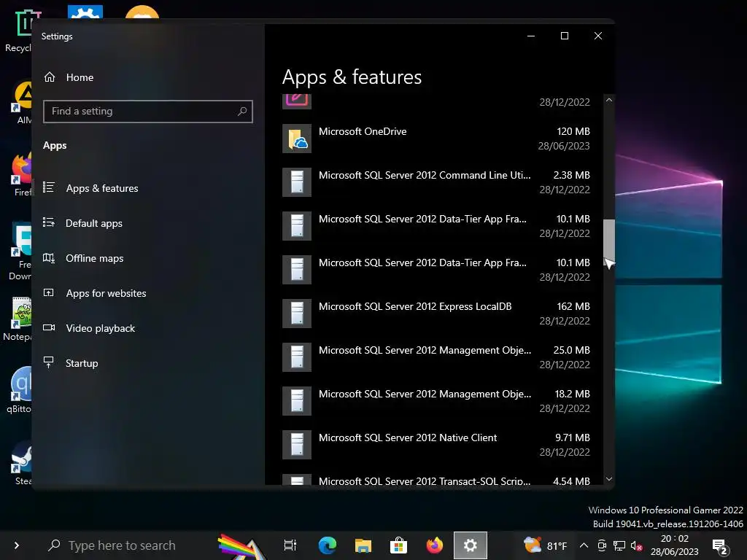Click the Default apps icon
747x560 pixels.
pyautogui.click(x=49, y=222)
